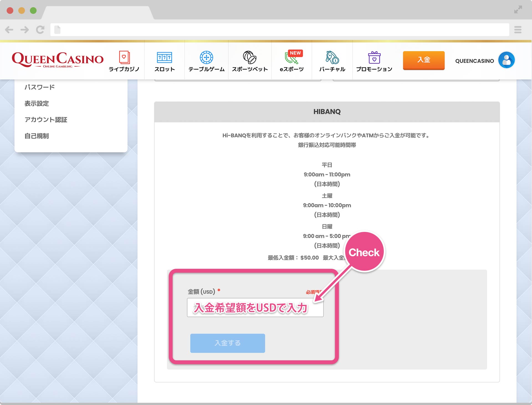The image size is (532, 405).
Task: Open the ライブカジノ card icon
Action: click(x=124, y=57)
